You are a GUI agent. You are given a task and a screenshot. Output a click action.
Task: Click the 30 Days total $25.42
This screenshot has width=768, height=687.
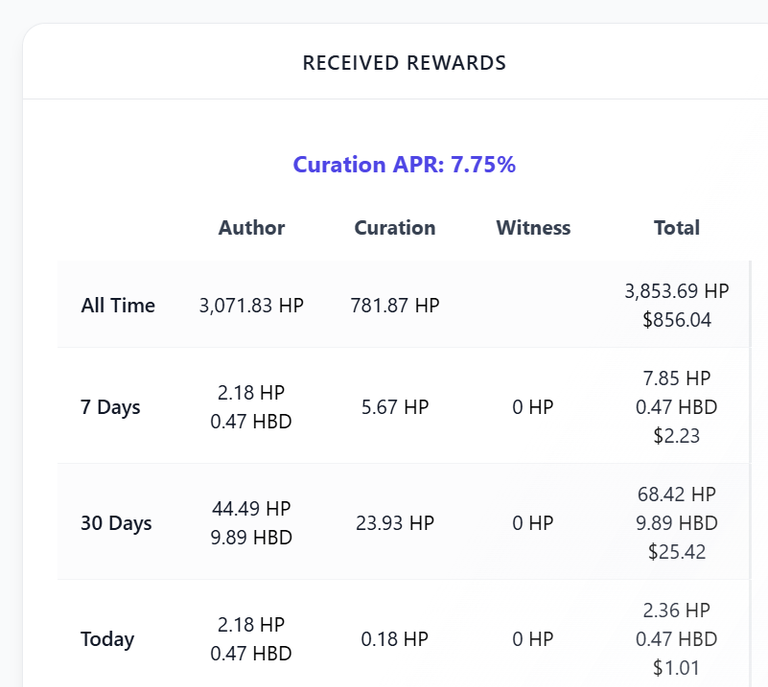point(677,552)
